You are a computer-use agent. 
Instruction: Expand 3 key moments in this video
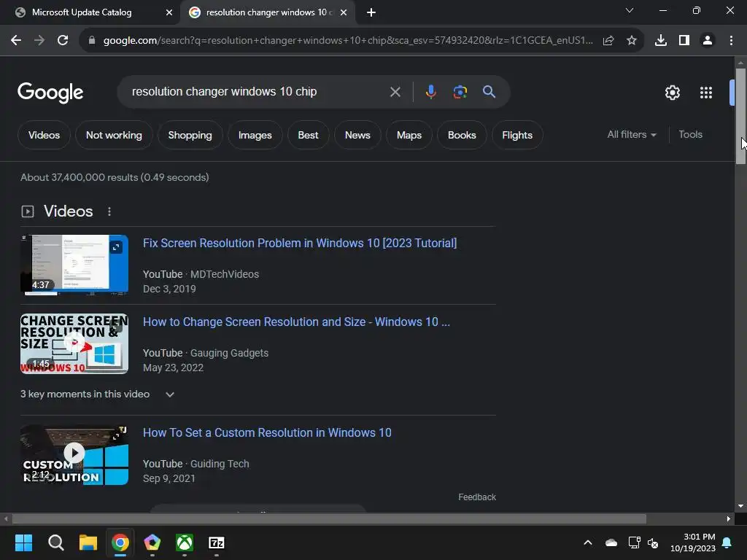click(x=97, y=394)
